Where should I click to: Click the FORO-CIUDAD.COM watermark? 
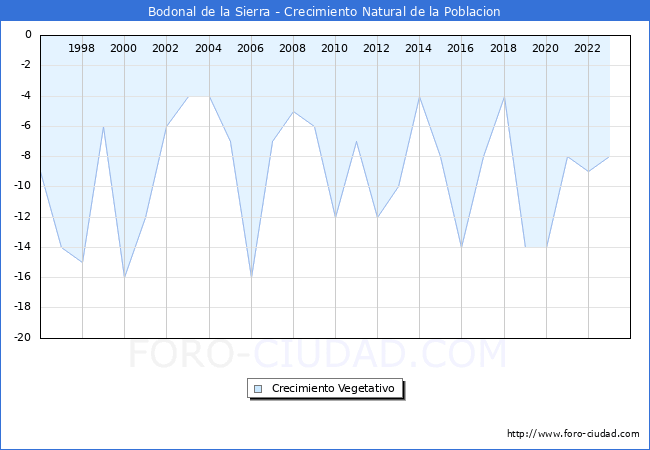(318, 354)
